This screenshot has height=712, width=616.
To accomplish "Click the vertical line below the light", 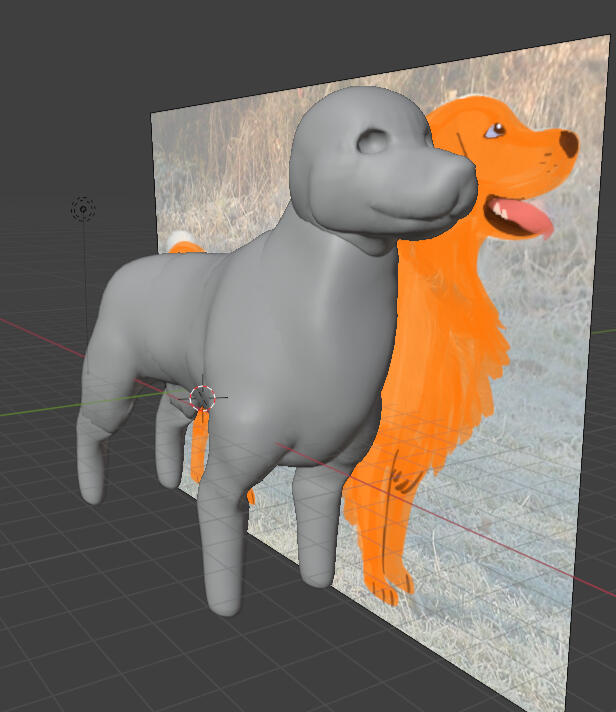I will (83, 290).
